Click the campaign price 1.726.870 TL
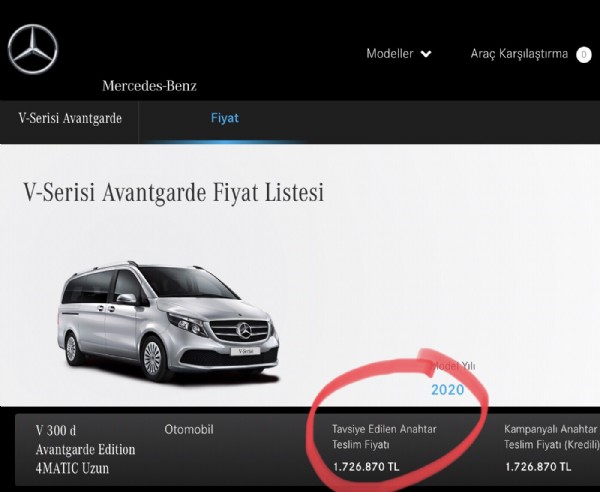This screenshot has height=492, width=600. [538, 467]
